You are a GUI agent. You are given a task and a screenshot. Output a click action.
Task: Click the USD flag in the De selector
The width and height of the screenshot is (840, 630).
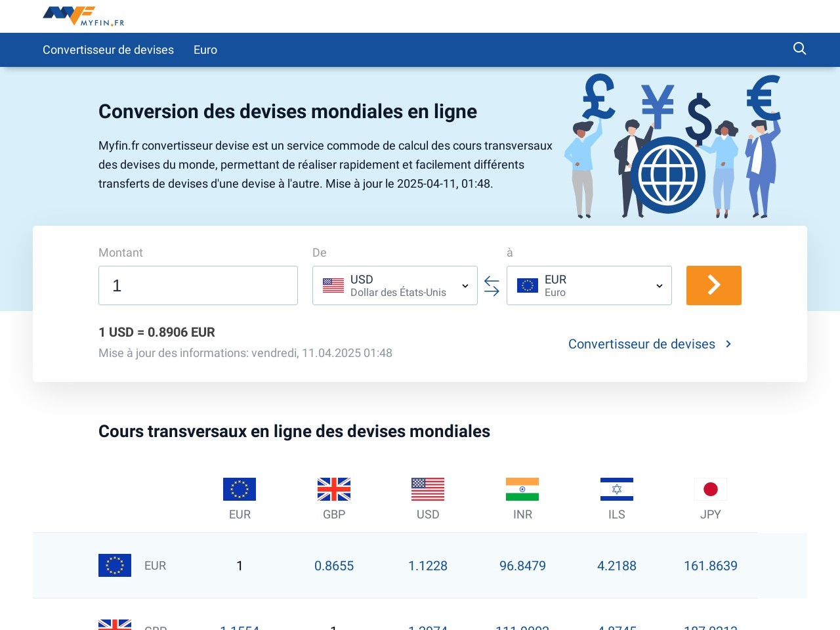click(x=333, y=285)
